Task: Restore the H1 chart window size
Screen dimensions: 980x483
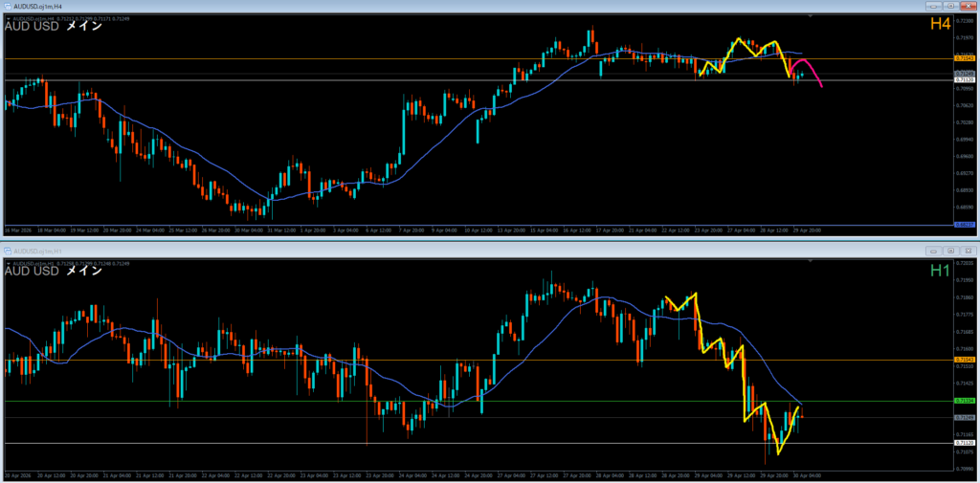Action: click(951, 251)
